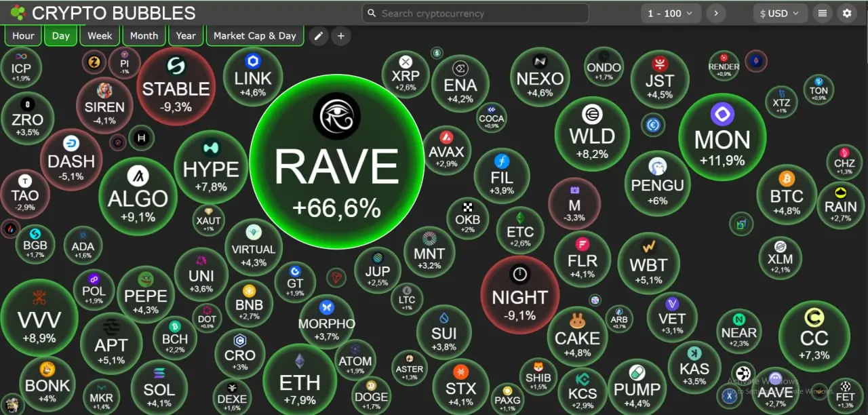Select the Day timeframe tab

click(61, 36)
